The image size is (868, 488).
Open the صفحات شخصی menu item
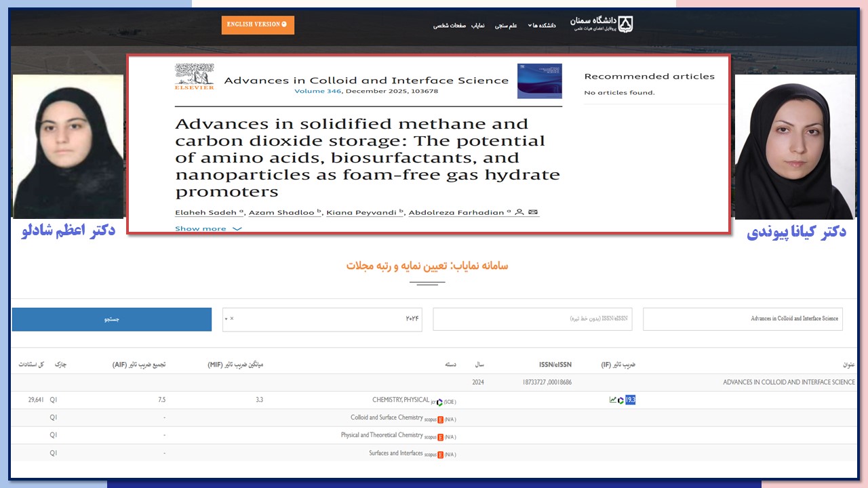(x=450, y=25)
